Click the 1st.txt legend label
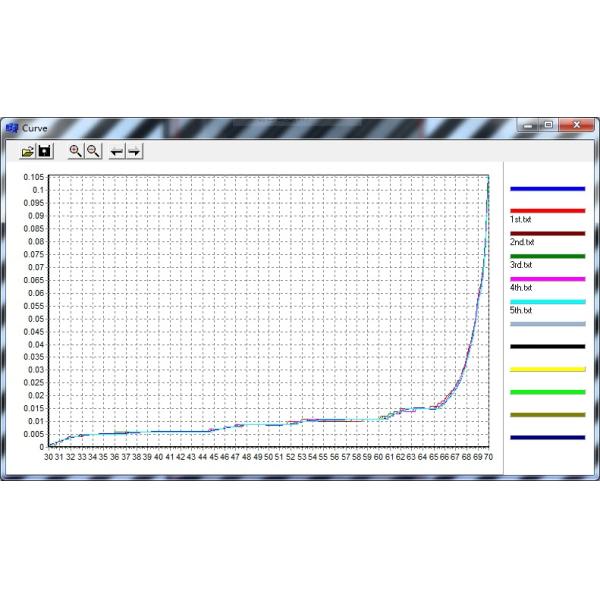 [522, 219]
